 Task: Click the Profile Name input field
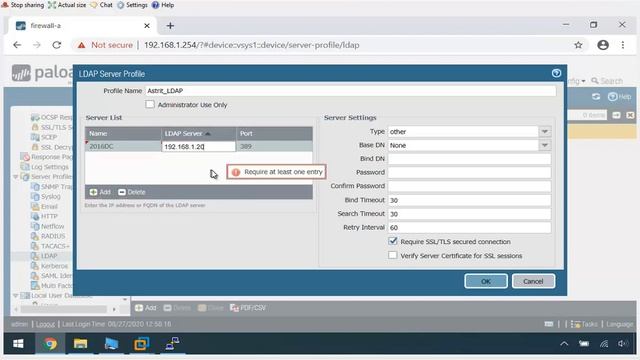coord(351,91)
